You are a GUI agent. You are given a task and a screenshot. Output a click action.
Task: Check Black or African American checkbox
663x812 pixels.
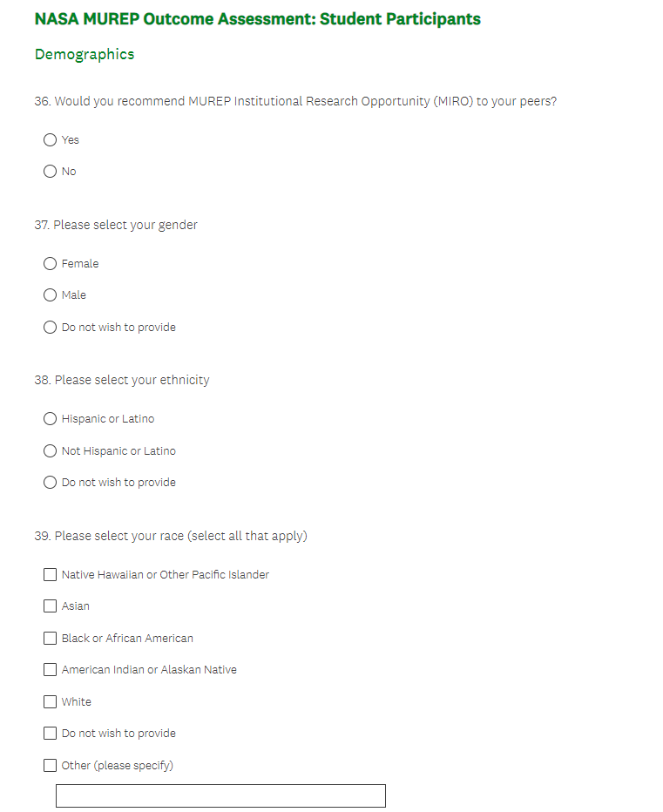[x=51, y=639]
